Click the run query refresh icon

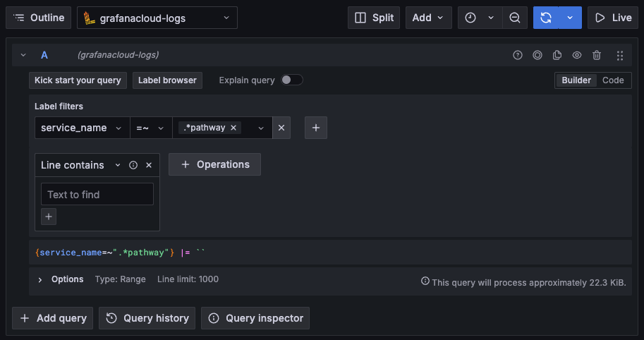[546, 18]
